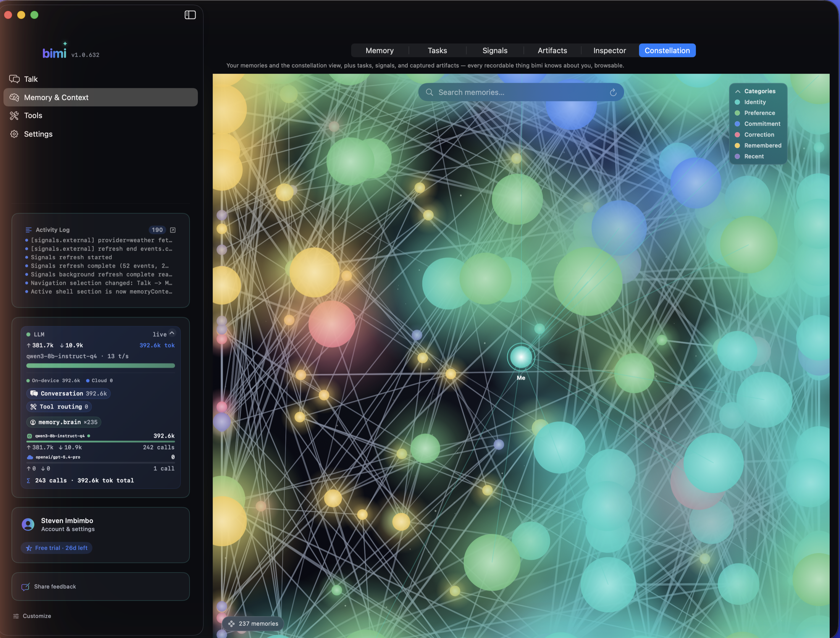
Task: Click the bimi logo
Action: click(55, 52)
